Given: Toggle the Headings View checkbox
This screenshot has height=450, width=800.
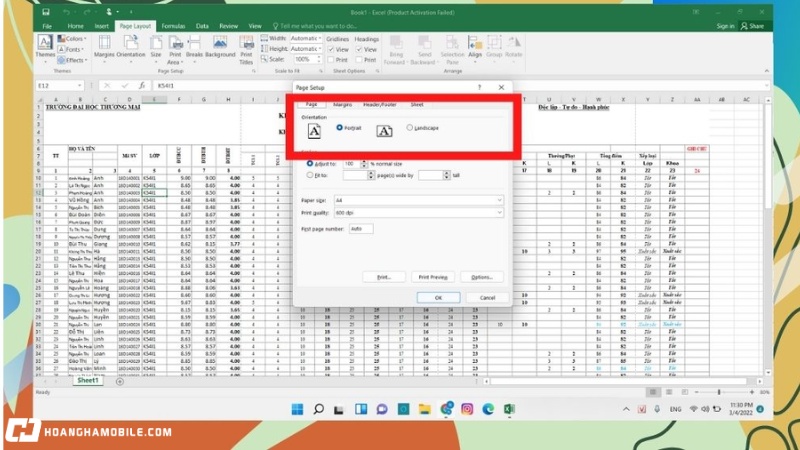Looking at the screenshot, I should pos(359,49).
